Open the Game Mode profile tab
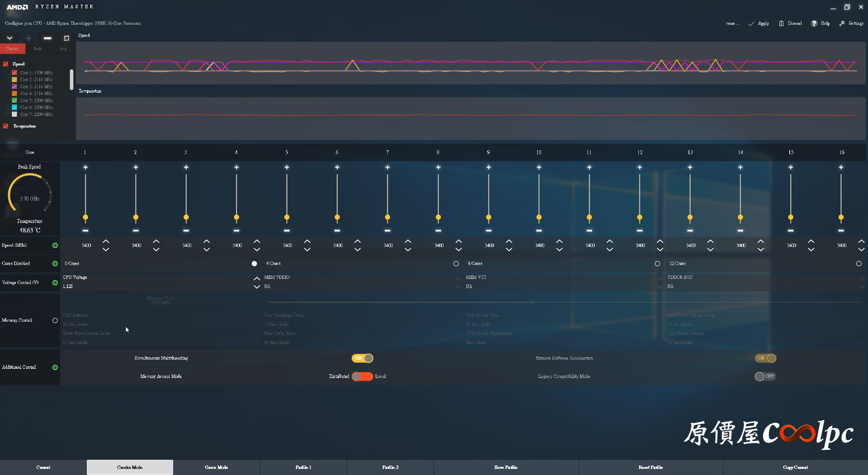Screen dimensions: 868x475 [x=216, y=468]
